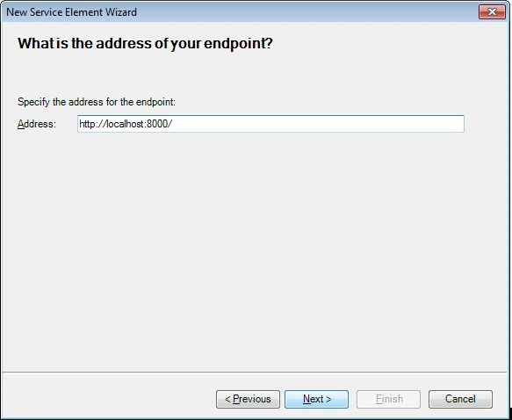Cancel the wizard
The image size is (512, 420).
click(x=460, y=399)
